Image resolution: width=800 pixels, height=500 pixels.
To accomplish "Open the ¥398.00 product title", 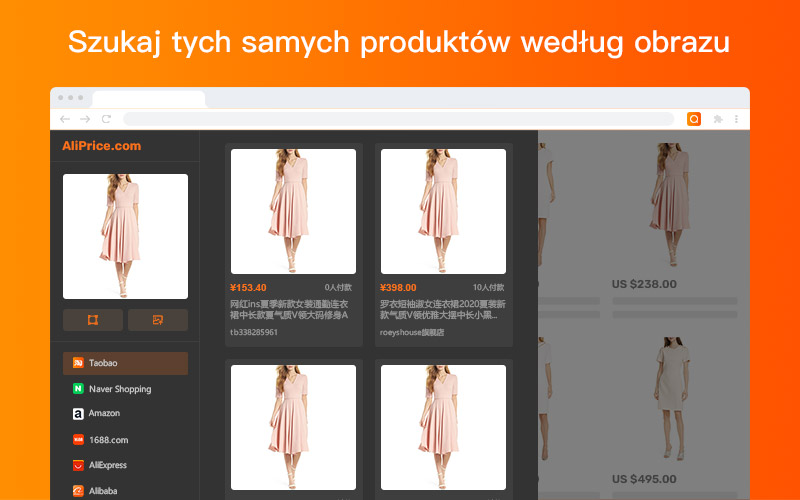I will (x=443, y=310).
